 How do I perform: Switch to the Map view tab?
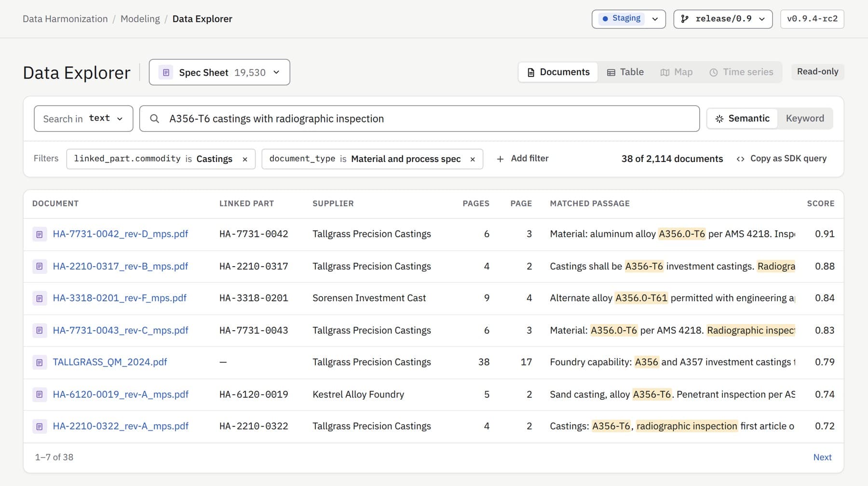click(677, 72)
